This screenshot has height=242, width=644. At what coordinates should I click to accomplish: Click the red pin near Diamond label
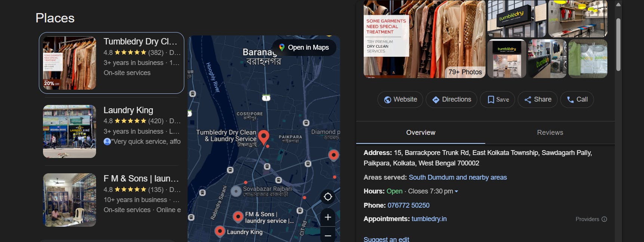pos(333,155)
